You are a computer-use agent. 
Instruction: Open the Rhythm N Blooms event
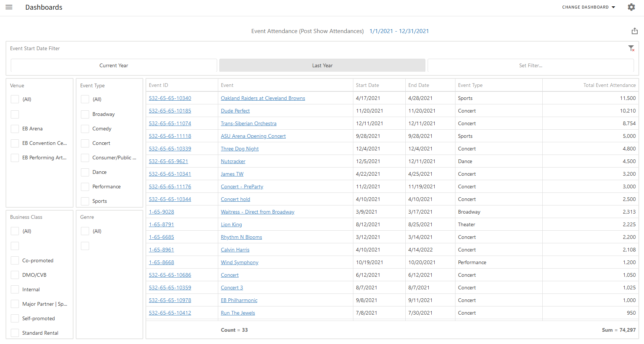coord(241,237)
